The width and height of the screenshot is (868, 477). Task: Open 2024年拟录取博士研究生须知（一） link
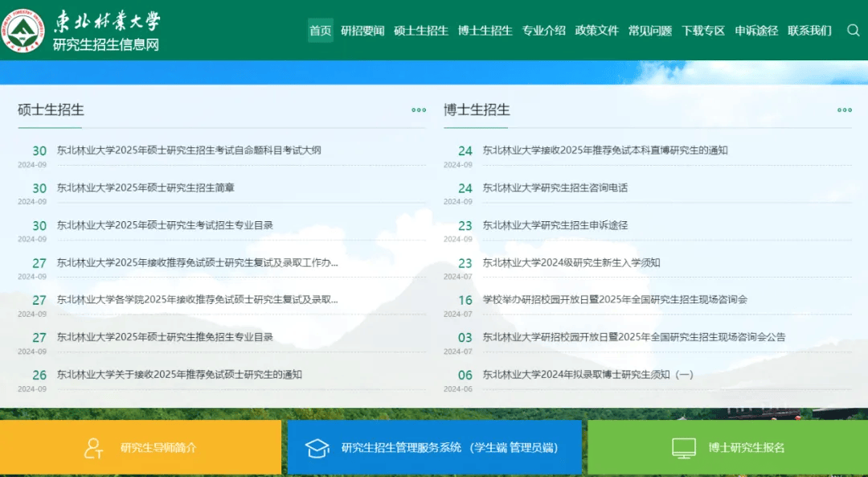(x=588, y=375)
